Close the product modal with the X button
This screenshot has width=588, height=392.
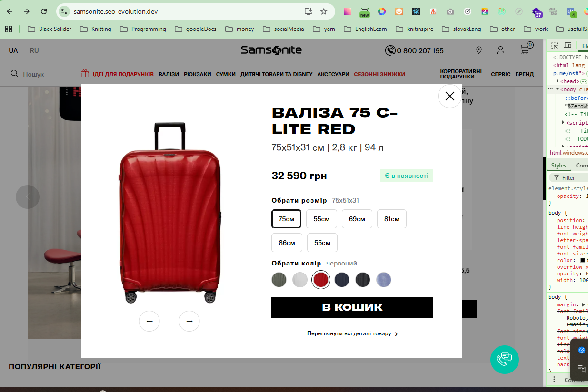[450, 96]
